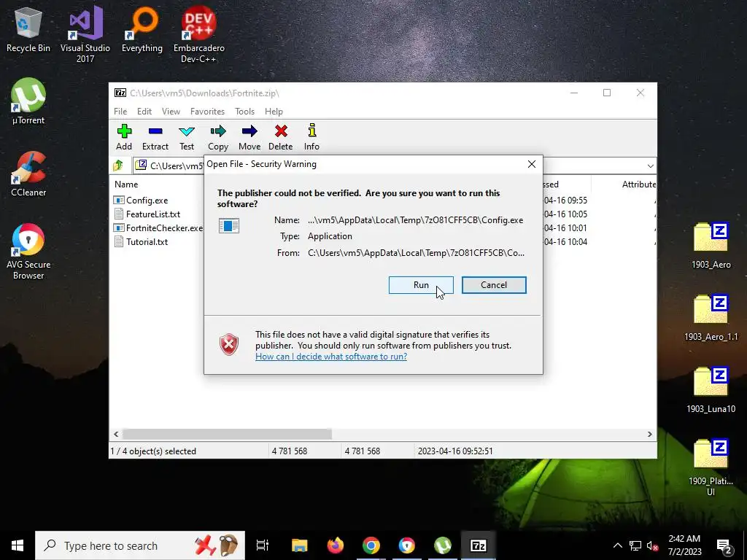This screenshot has width=747, height=560.
Task: Select the CCleaner desktop shortcut
Action: tap(28, 174)
